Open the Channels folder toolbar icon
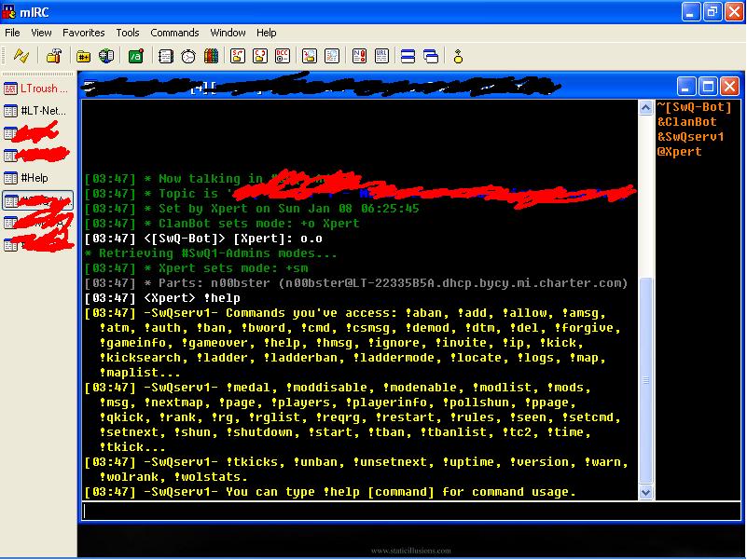The height and width of the screenshot is (560, 747). 83,56
